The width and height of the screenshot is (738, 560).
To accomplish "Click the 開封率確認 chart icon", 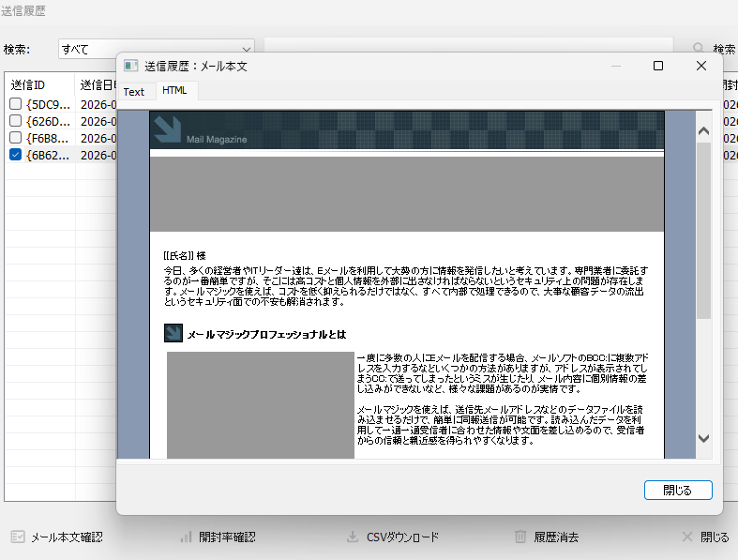I will pyautogui.click(x=186, y=537).
